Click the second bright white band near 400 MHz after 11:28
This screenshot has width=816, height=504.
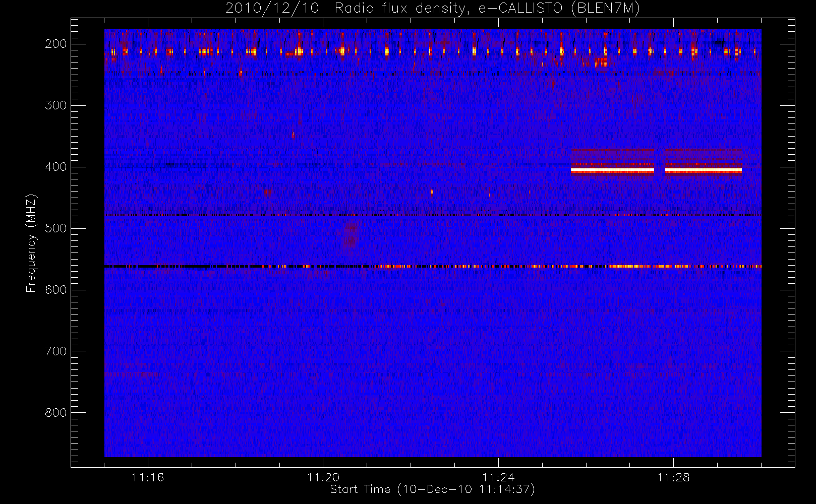(x=704, y=171)
